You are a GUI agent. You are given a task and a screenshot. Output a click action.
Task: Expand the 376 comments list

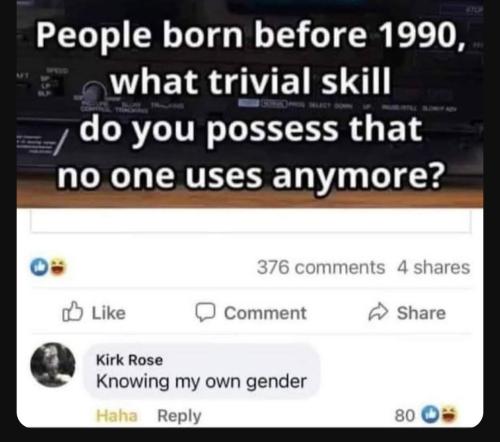[321, 267]
